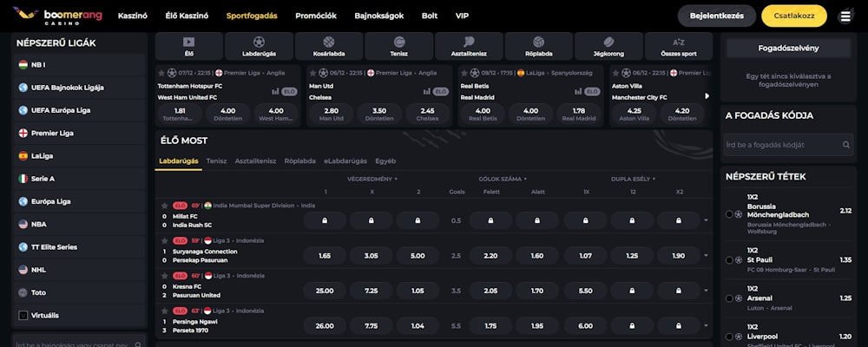Bet 1.78 on Real Madrid
868x347 pixels.
578,114
